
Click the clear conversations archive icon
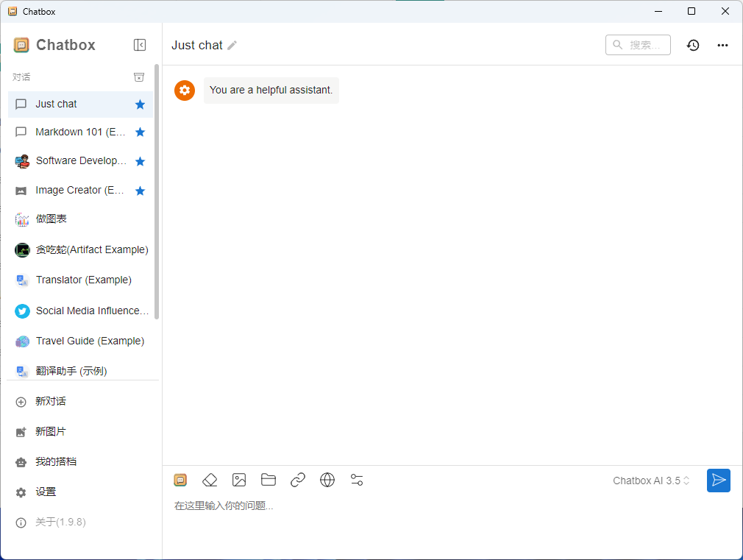(139, 77)
